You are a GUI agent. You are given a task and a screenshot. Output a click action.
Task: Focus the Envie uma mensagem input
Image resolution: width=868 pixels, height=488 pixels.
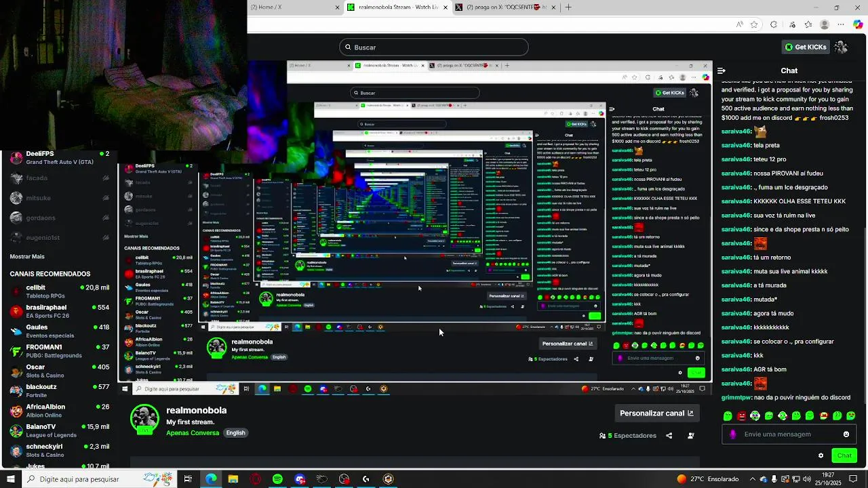click(789, 434)
